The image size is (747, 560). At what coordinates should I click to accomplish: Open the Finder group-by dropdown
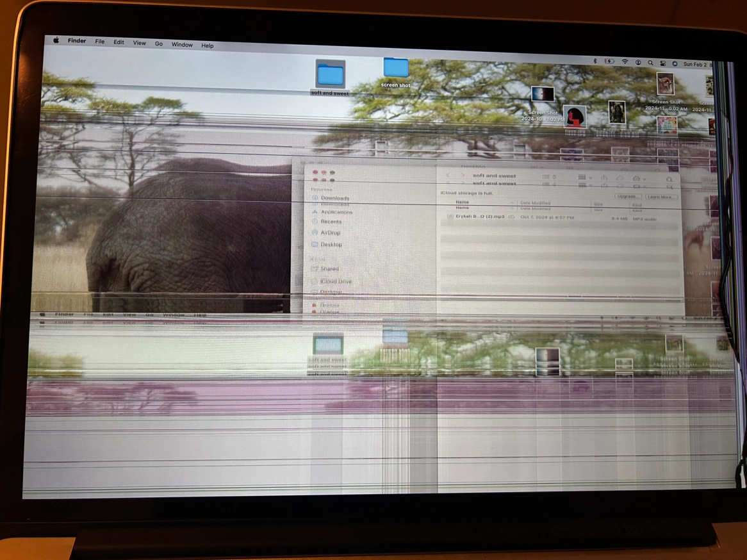[584, 177]
